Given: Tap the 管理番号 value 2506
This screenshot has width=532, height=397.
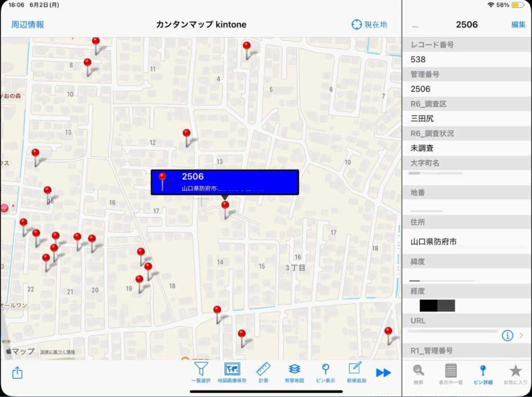Looking at the screenshot, I should click(x=420, y=89).
